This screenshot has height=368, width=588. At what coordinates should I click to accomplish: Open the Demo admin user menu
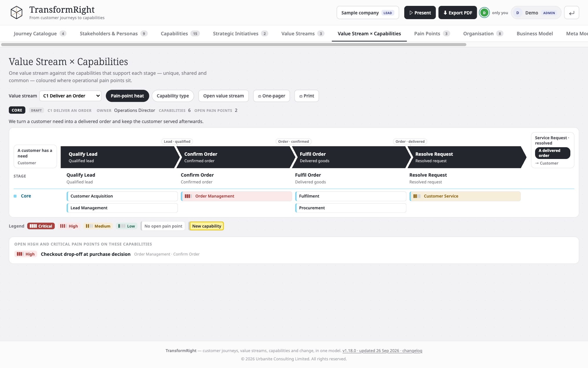click(536, 13)
